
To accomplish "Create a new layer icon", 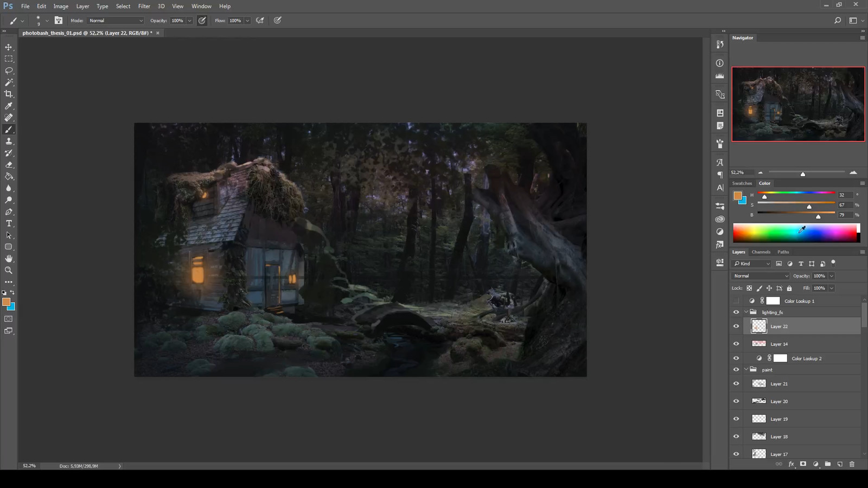I will (x=840, y=464).
